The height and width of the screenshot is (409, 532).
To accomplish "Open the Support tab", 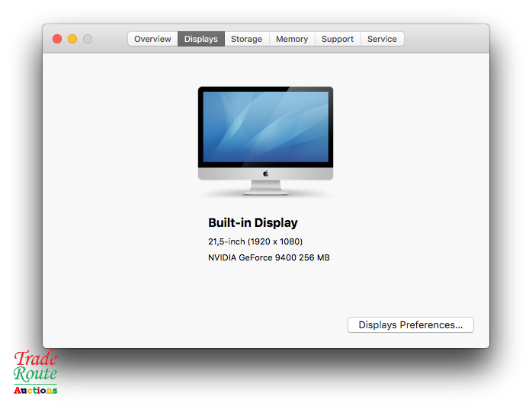I will 337,39.
